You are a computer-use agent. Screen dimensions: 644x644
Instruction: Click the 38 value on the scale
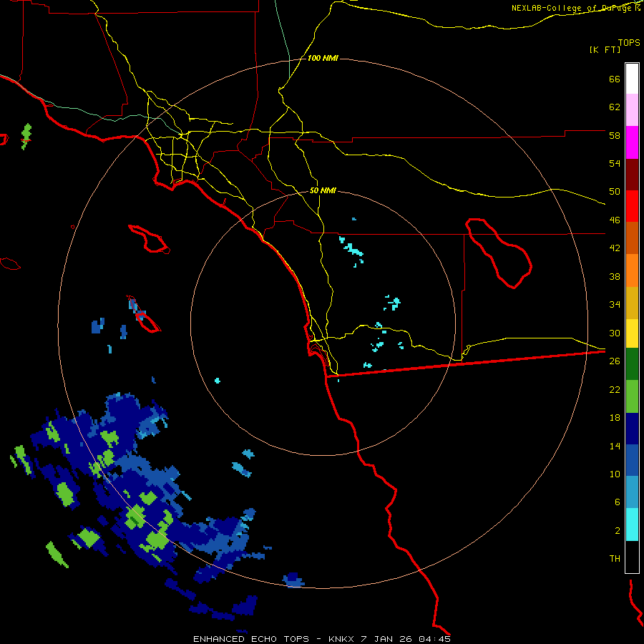pos(615,276)
